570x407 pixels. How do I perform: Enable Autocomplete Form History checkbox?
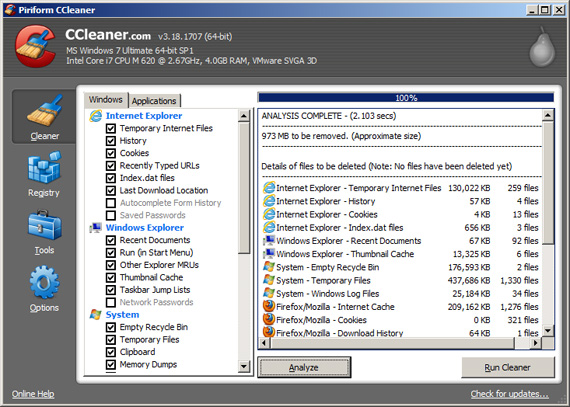point(111,203)
